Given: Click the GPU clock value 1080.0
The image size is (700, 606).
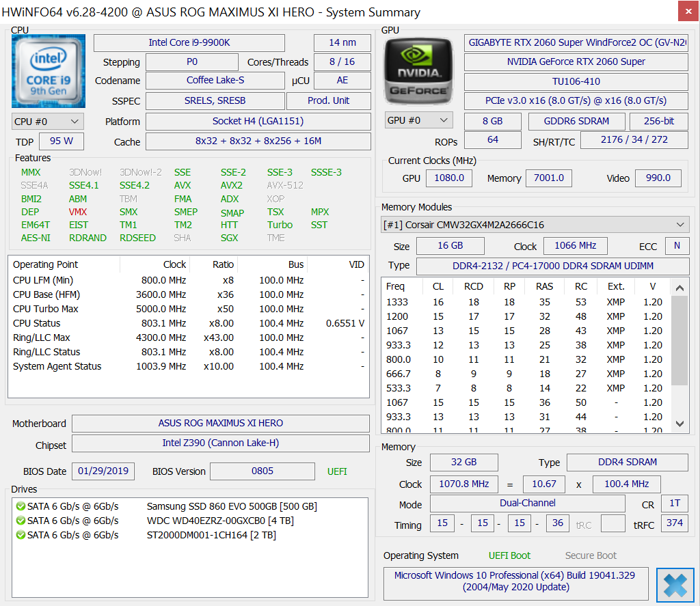Looking at the screenshot, I should coord(449,178).
